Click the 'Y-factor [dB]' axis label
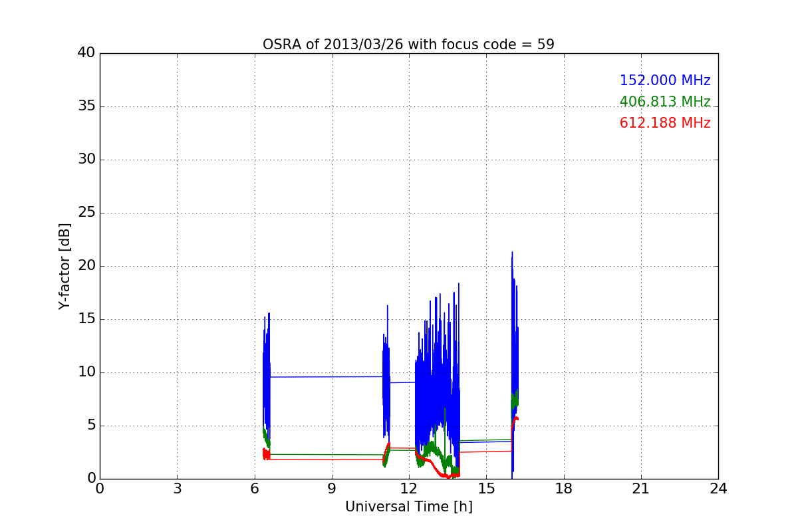798x532 pixels. (65, 266)
